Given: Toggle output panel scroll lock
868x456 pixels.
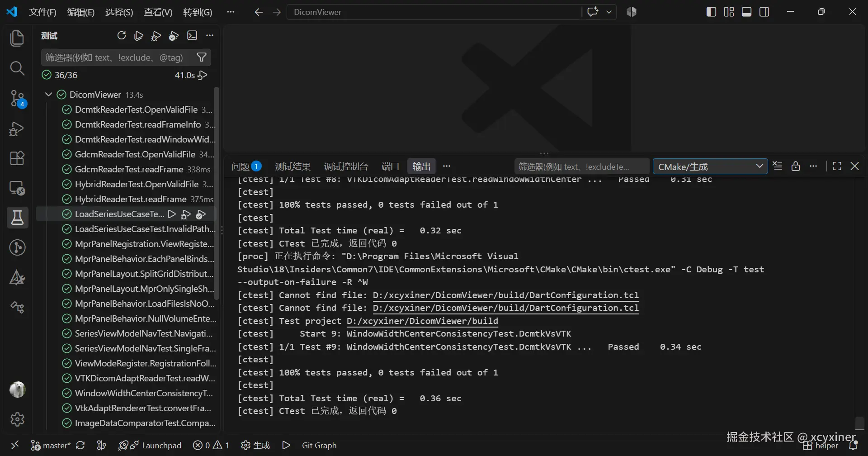Looking at the screenshot, I should click(796, 166).
